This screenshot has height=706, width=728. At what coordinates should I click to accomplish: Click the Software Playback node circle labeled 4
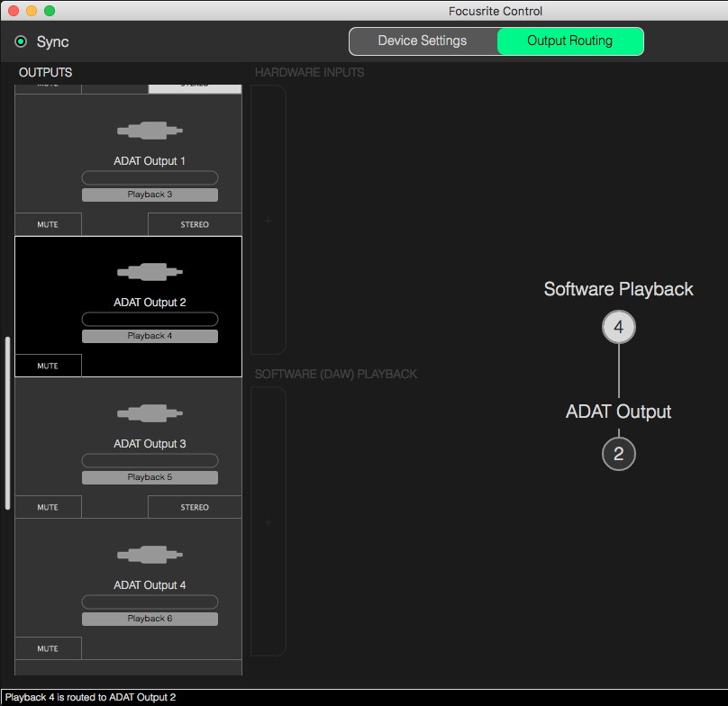(618, 327)
